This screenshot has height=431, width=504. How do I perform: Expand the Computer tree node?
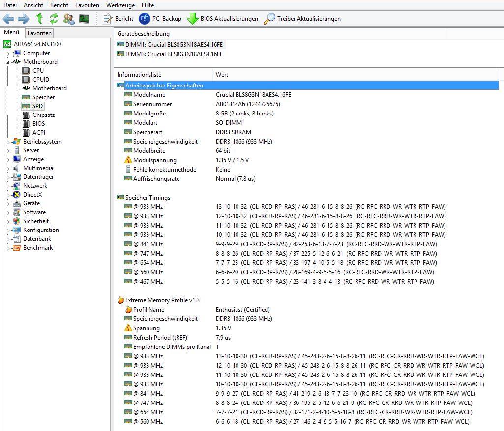coord(8,53)
